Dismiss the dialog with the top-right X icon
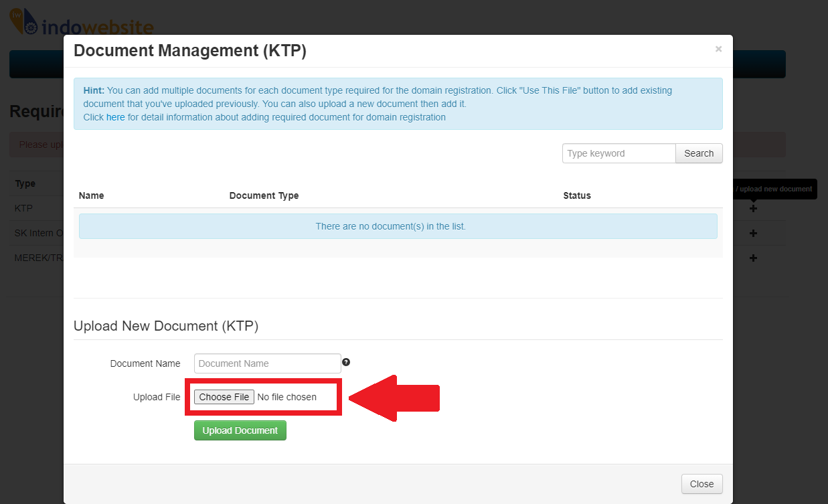 point(718,49)
